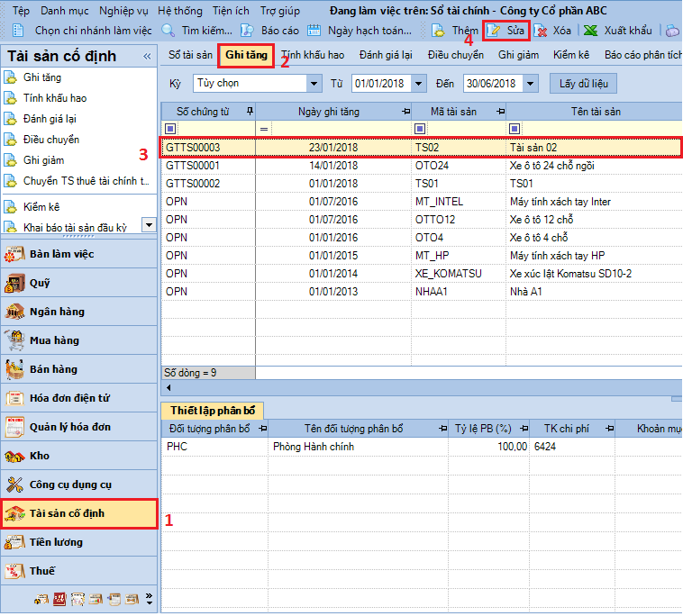
Task: Open the Báo cáo toolbar item
Action: pos(269,31)
